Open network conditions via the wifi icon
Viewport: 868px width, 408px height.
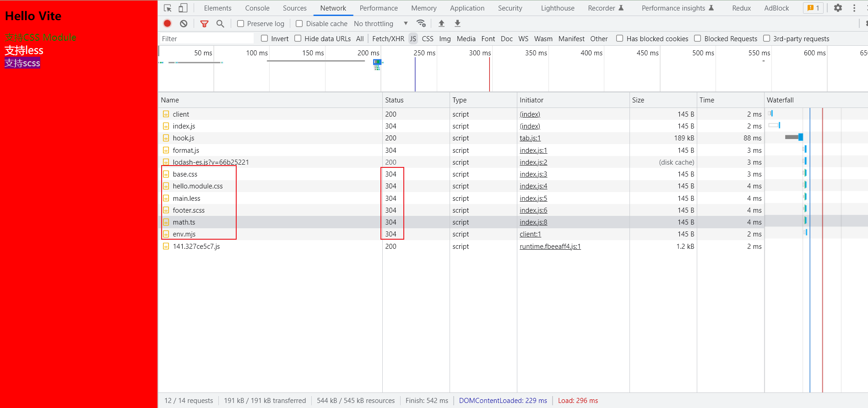tap(421, 23)
